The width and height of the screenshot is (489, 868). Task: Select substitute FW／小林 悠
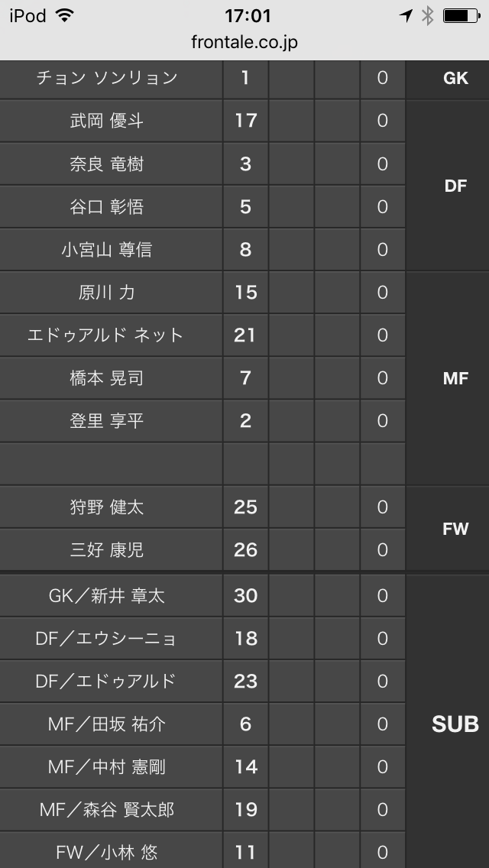pos(107,853)
